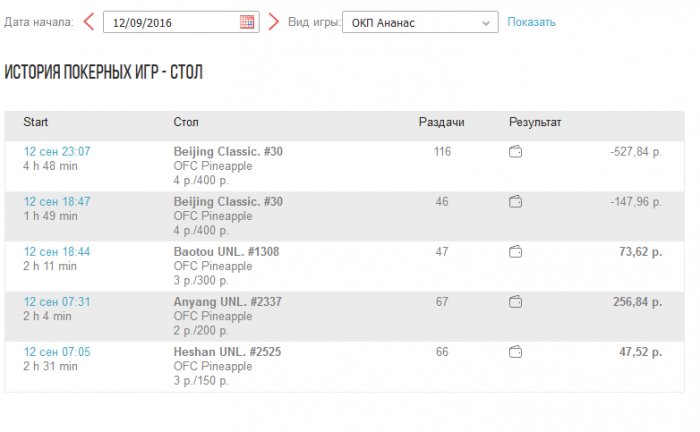Sort by the Start column header
700x432 pixels.
(36, 122)
